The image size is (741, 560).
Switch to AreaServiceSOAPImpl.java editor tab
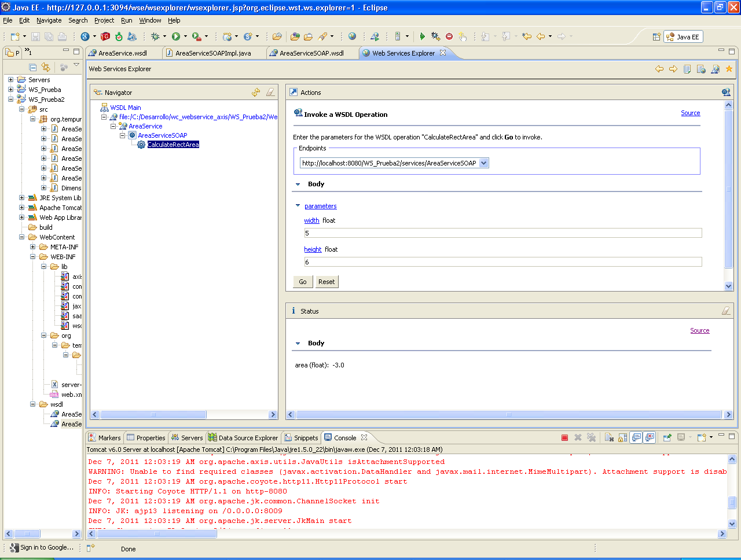(x=213, y=53)
